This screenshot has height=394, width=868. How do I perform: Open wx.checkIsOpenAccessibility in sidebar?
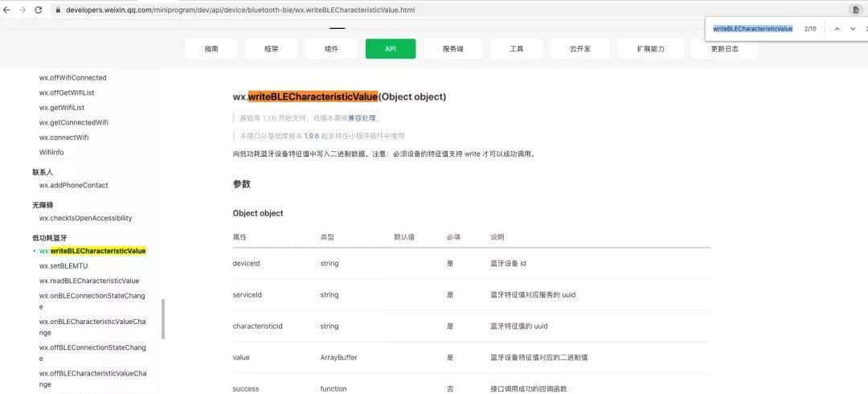[x=85, y=219]
